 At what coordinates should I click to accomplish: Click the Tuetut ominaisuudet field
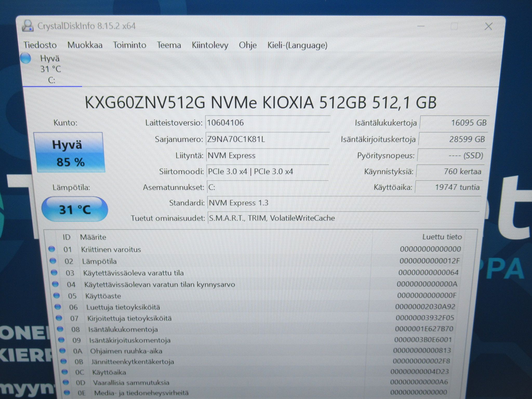pyautogui.click(x=343, y=218)
